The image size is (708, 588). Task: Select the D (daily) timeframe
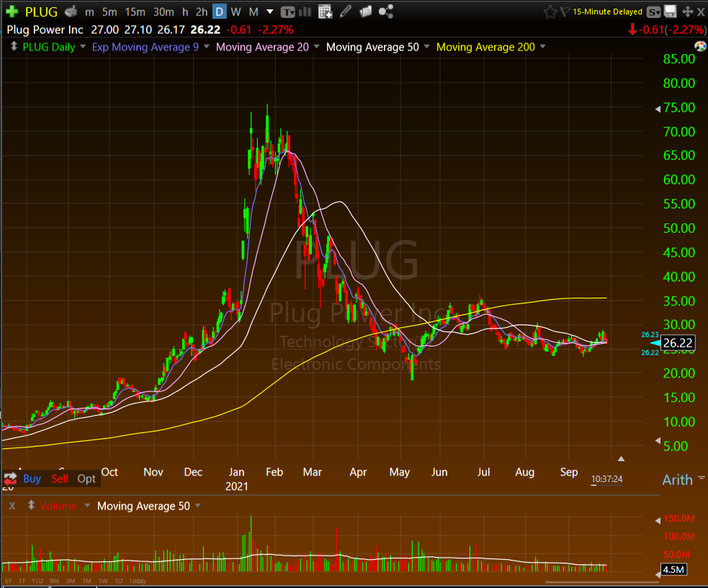(220, 12)
